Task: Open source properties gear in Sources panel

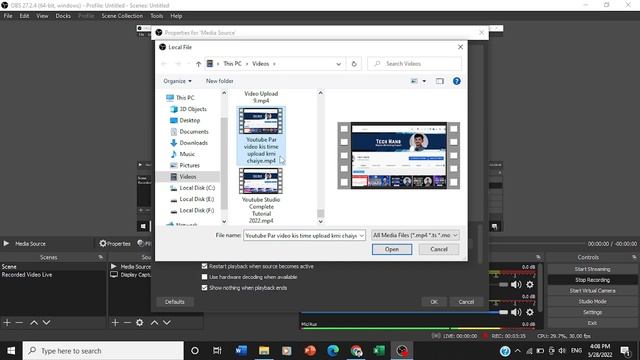Action: (140, 323)
